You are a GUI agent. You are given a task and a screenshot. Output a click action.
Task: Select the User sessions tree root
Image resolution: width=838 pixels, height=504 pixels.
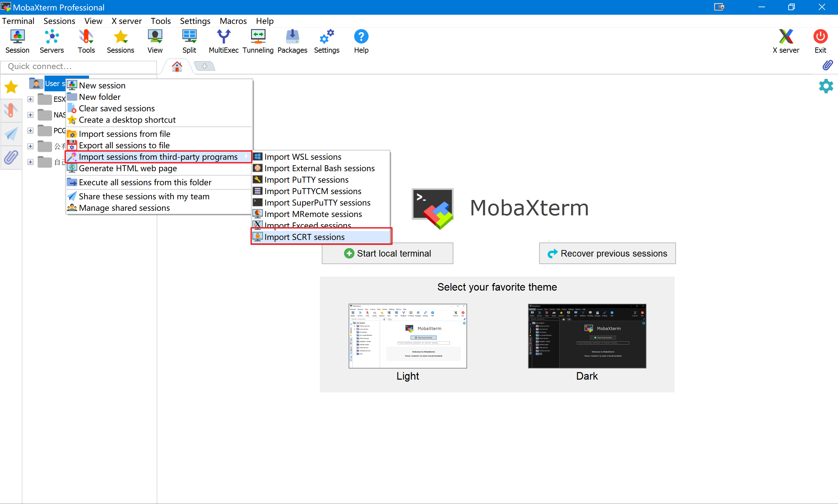[x=55, y=83]
